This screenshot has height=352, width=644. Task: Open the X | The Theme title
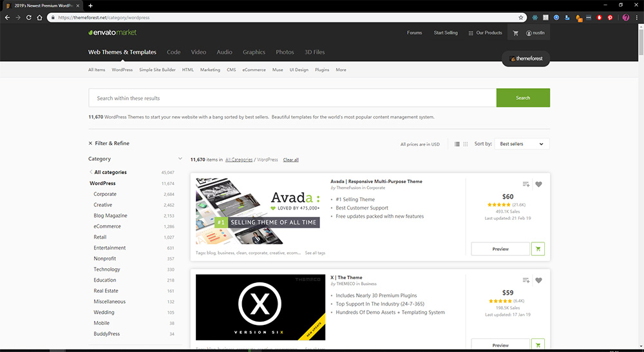346,278
